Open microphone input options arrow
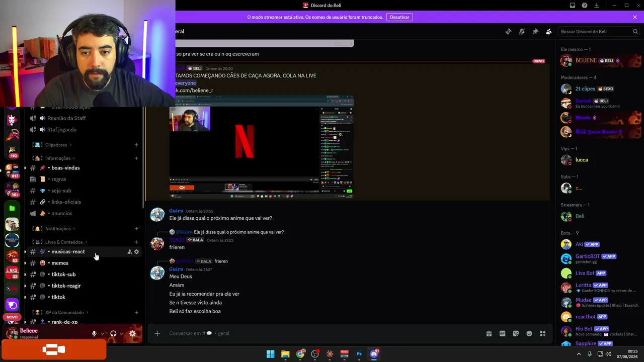Viewport: 644px width, 362px height. point(103,333)
